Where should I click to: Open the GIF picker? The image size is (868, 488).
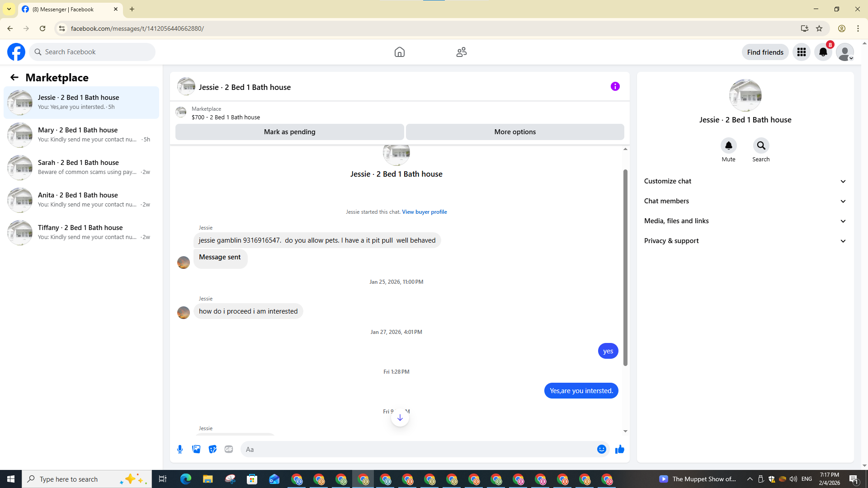click(x=229, y=449)
